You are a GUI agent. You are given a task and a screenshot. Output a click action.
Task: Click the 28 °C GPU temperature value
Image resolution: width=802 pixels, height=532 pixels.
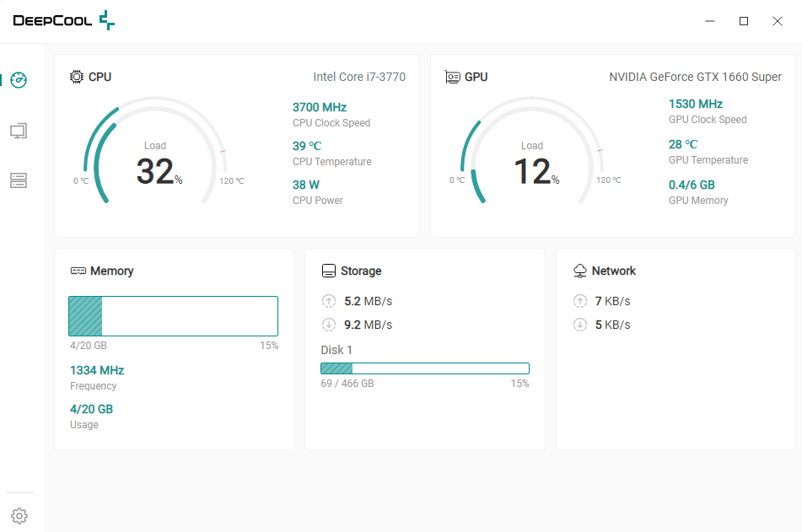click(x=683, y=144)
